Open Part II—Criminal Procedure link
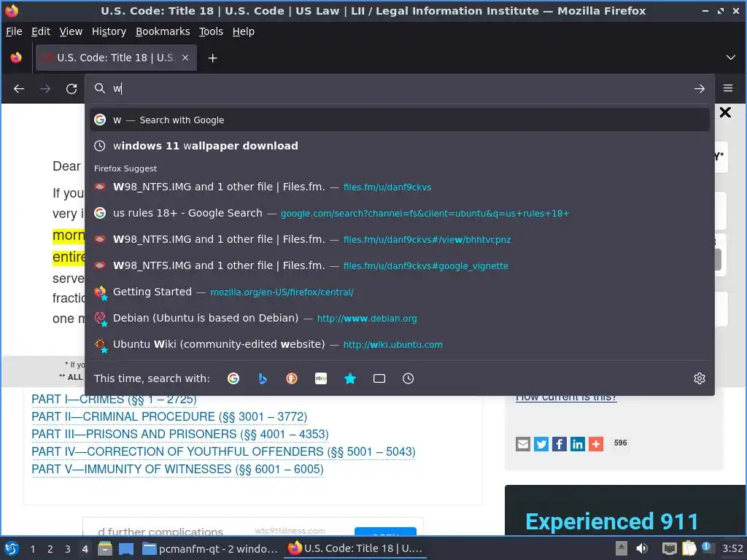This screenshot has width=747, height=560. point(169,416)
